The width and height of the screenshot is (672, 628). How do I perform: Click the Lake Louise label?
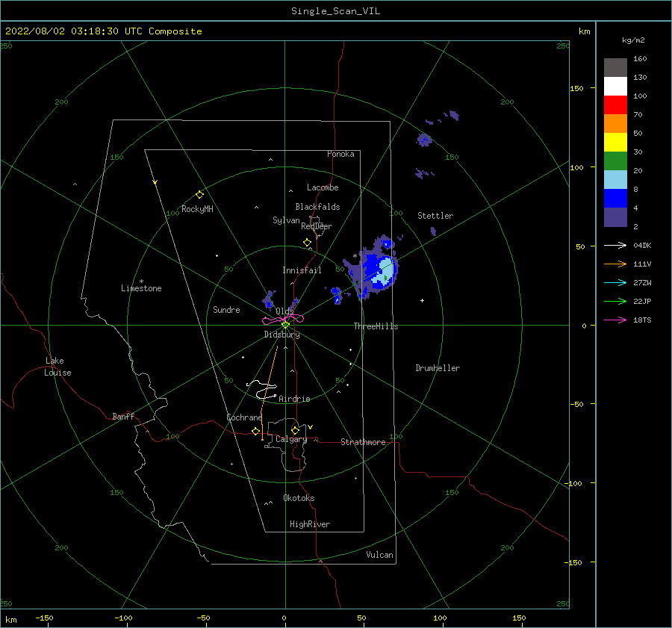point(57,367)
